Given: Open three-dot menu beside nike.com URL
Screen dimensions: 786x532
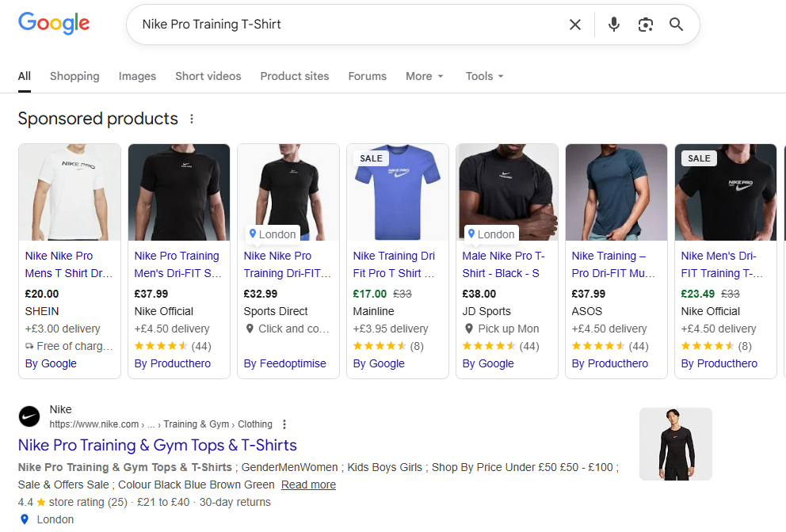Looking at the screenshot, I should coord(284,424).
